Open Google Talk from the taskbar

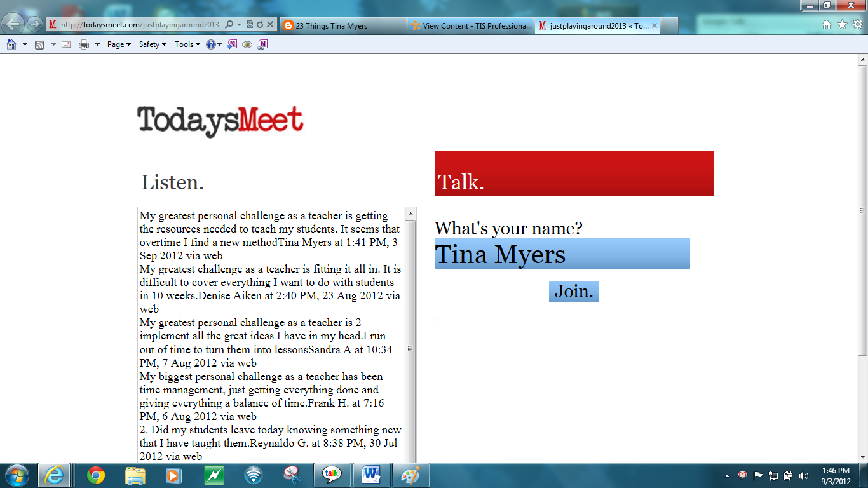332,475
